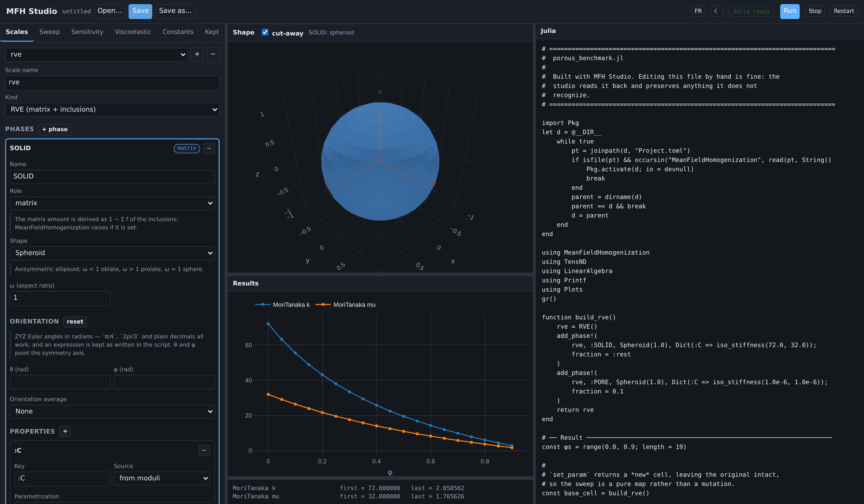Viewport: 864px width, 504px height.
Task: Switch to the Sensitivity tab
Action: coord(87,32)
